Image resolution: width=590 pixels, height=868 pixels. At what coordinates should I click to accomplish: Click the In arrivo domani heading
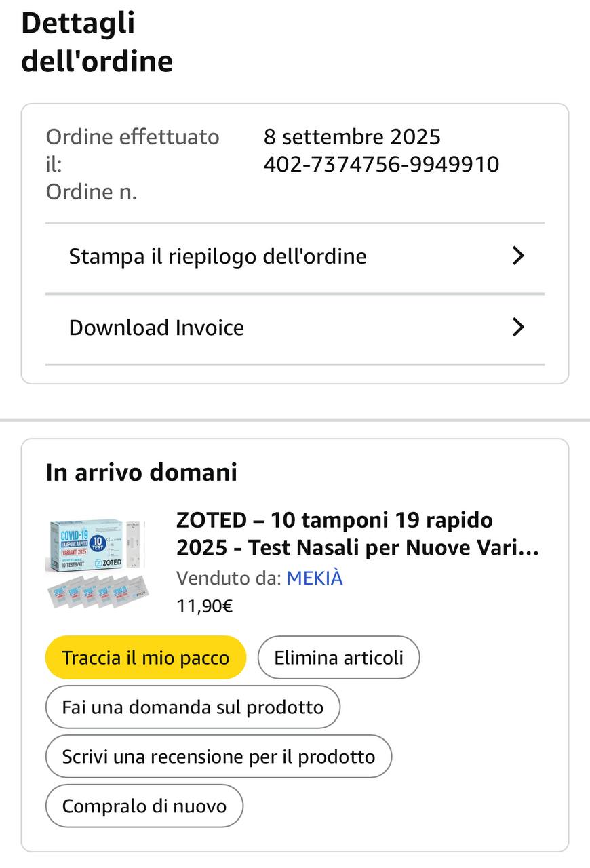click(142, 472)
